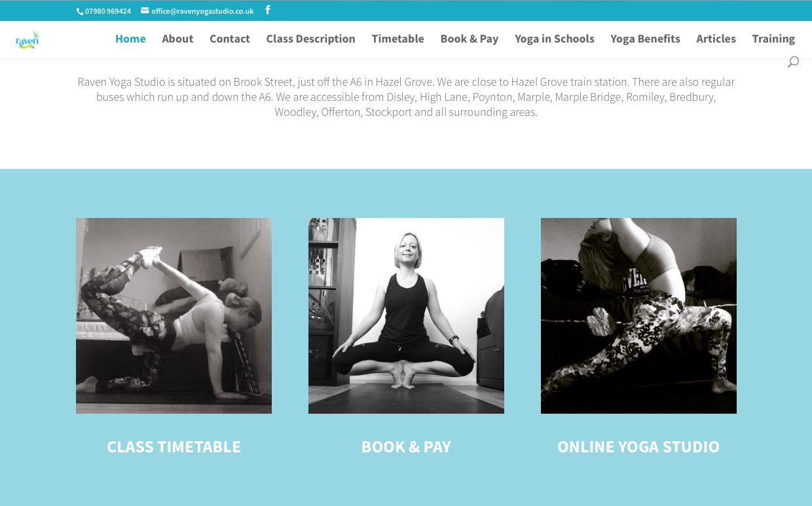The height and width of the screenshot is (506, 812).
Task: Click the search magnifier icon
Action: 793,62
